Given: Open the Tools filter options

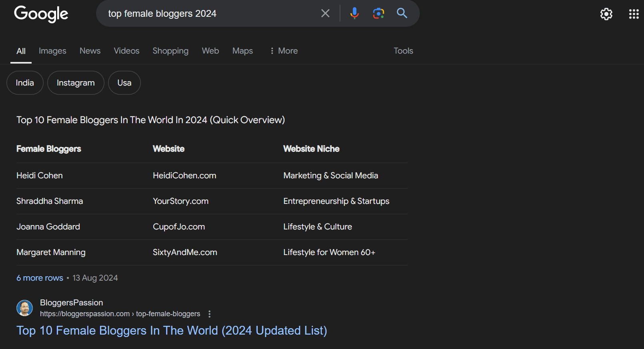Looking at the screenshot, I should click(x=403, y=51).
